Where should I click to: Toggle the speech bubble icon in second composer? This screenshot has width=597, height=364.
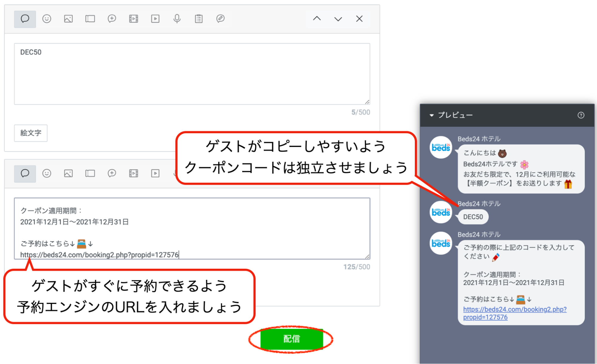(x=25, y=173)
